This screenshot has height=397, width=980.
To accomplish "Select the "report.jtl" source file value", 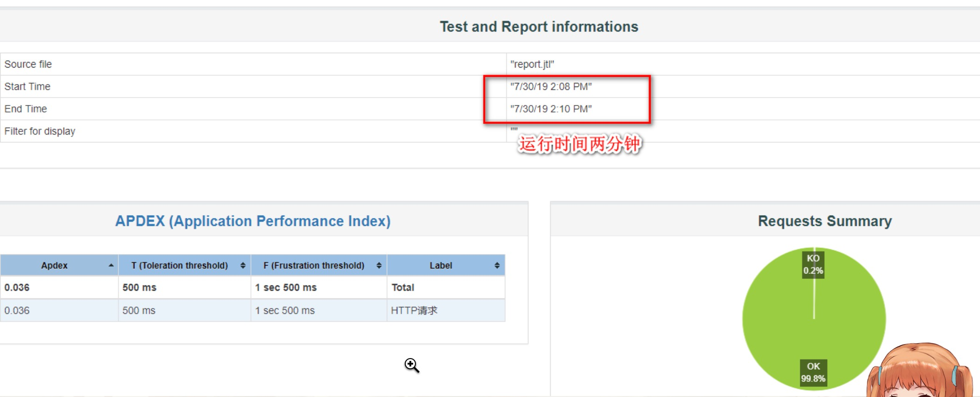I will [x=532, y=64].
